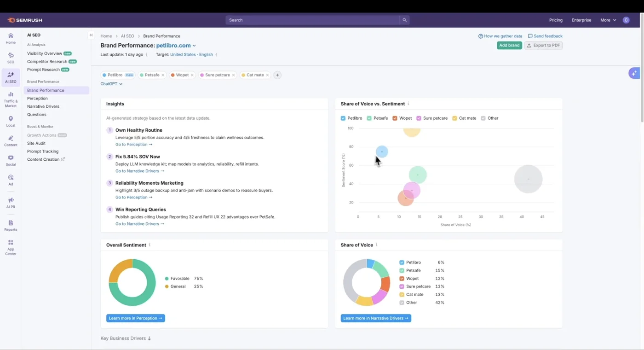644x350 pixels.
Task: Open Traffic & Market icon
Action: point(11,94)
